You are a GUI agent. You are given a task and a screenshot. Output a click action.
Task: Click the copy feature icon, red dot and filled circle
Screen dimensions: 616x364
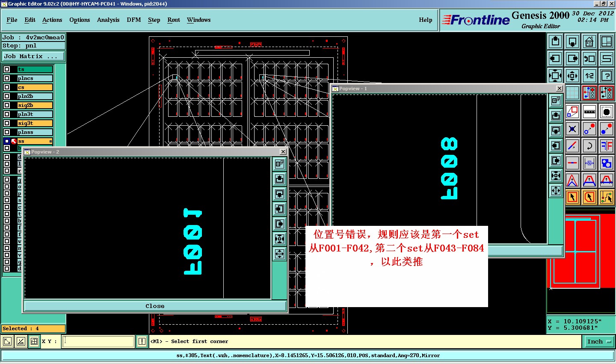[607, 129]
